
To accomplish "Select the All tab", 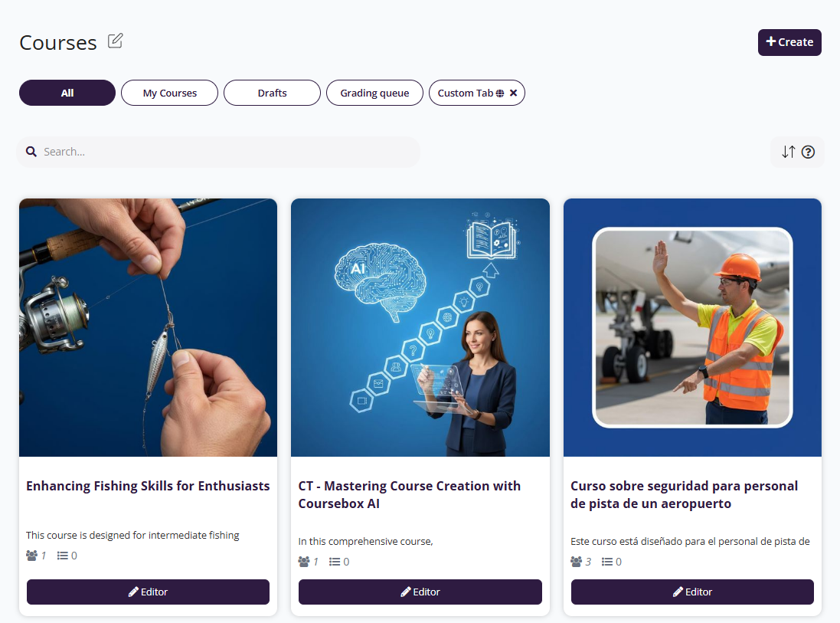I will (x=67, y=93).
